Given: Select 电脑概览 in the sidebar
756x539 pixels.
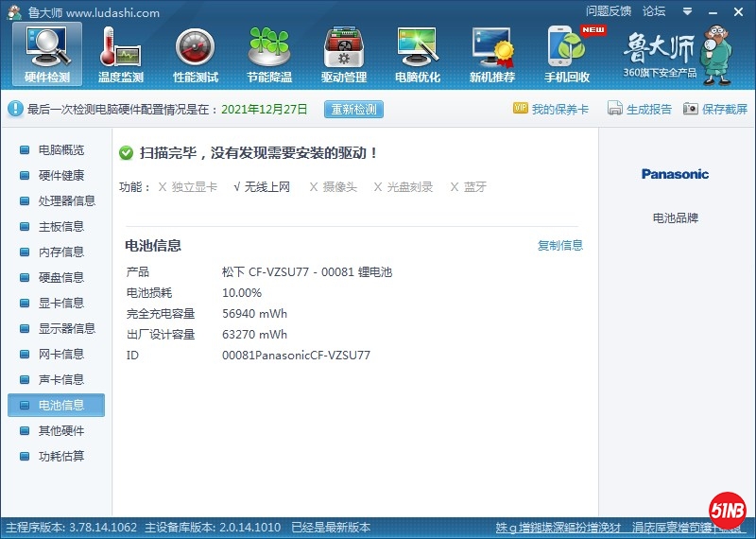Looking at the screenshot, I should click(x=60, y=150).
